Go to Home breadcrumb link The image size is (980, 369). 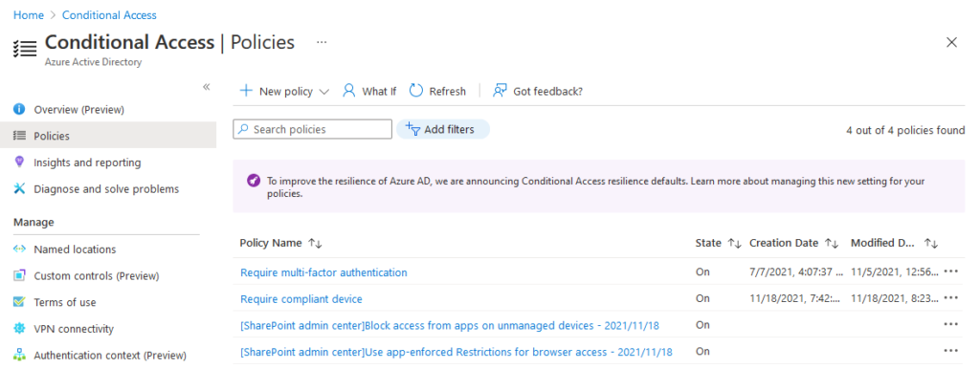[x=29, y=15]
